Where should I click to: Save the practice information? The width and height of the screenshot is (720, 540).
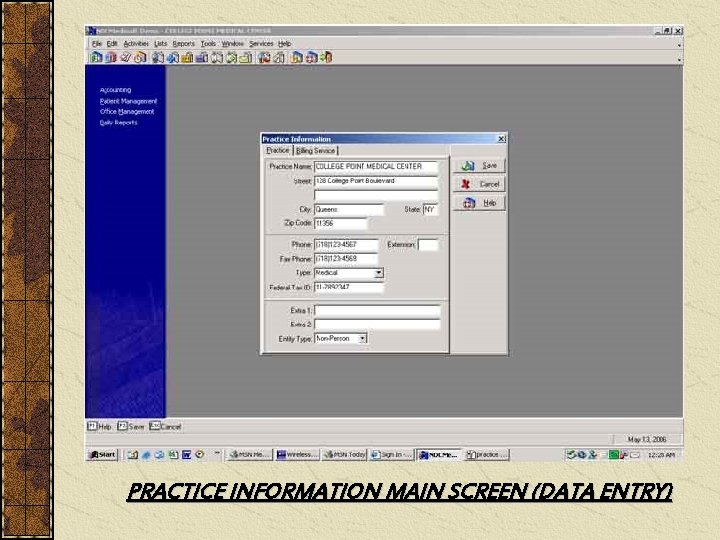pyautogui.click(x=479, y=165)
